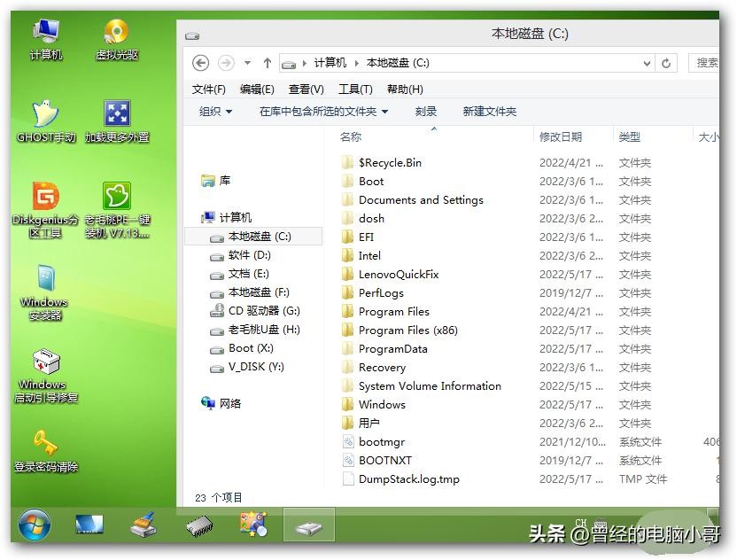Open the 工具(T) menu
This screenshot has height=560, width=737.
pyautogui.click(x=355, y=89)
